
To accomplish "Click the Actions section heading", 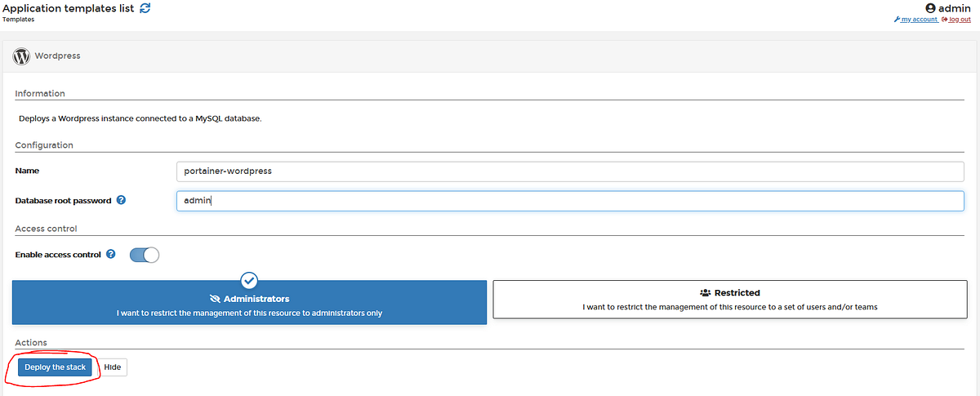I will point(31,343).
